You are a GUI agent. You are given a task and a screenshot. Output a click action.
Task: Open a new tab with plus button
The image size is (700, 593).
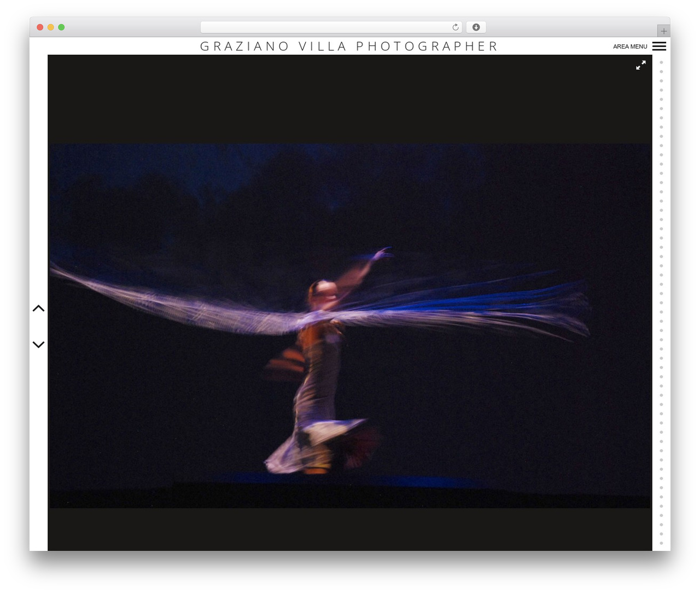pos(663,31)
